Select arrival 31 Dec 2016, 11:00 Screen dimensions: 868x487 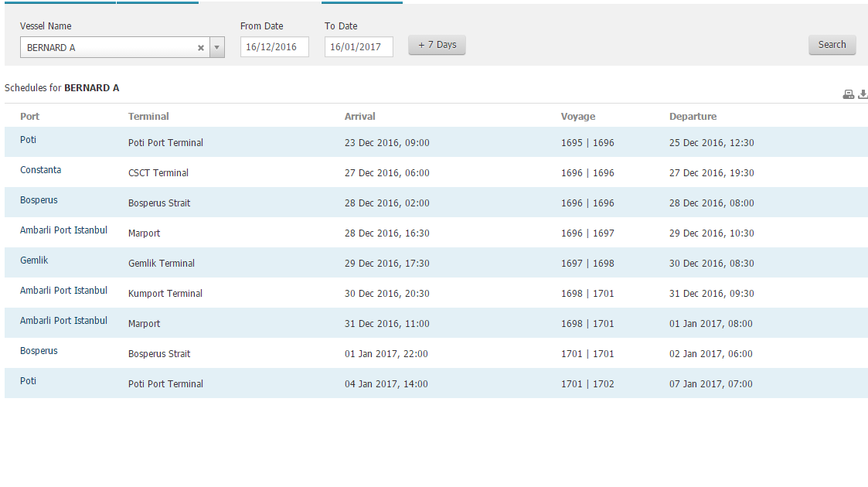[387, 324]
